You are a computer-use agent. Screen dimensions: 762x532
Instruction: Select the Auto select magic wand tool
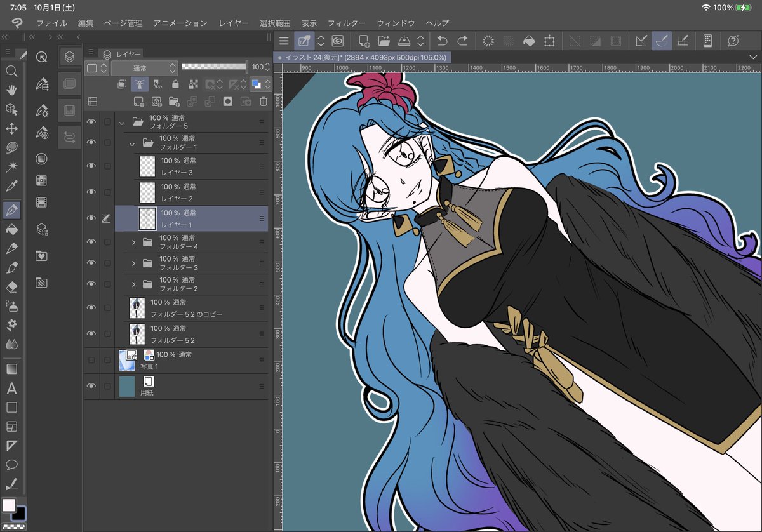click(x=11, y=167)
